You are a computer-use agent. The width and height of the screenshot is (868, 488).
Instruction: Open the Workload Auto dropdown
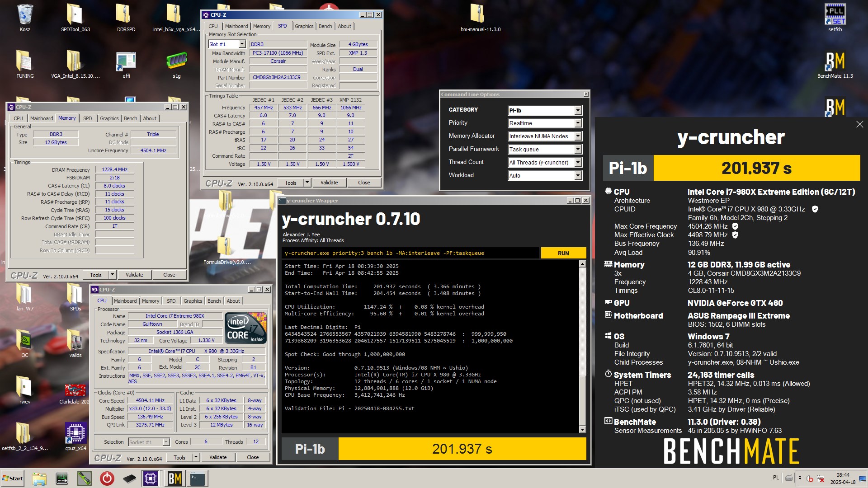(578, 176)
